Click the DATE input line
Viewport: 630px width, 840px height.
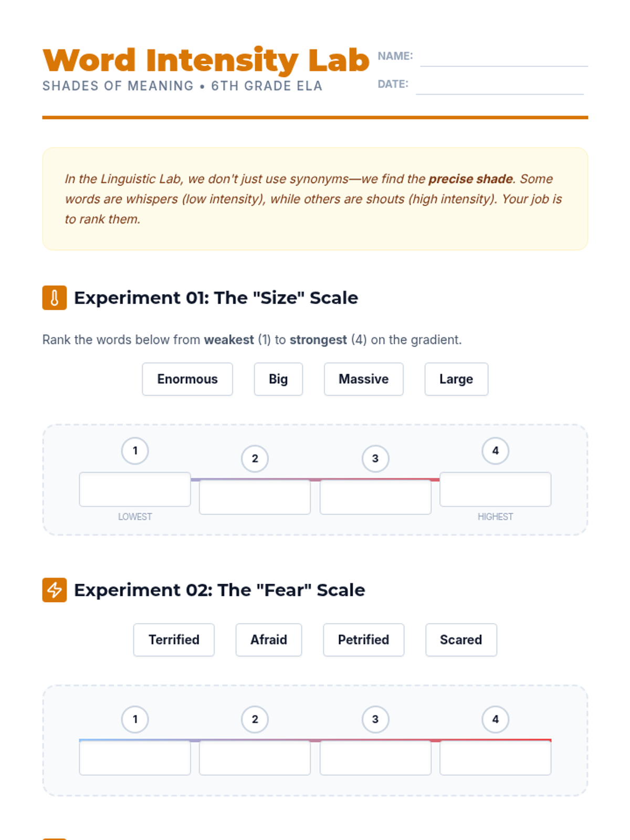coord(500,85)
